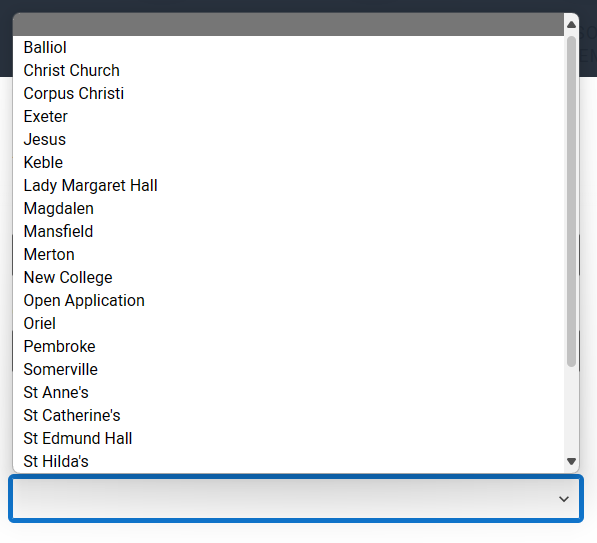Select Oriel from the list

pyautogui.click(x=288, y=323)
